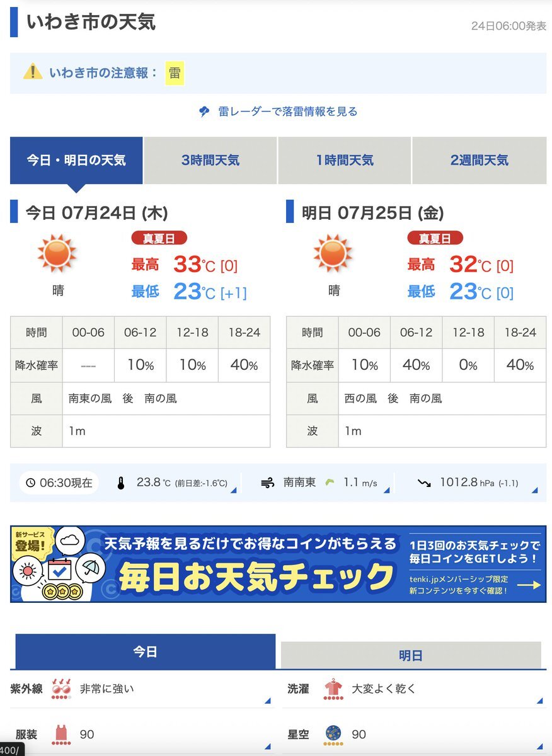The width and height of the screenshot is (552, 756).
Task: Click the yellow warning triangle icon
Action: pyautogui.click(x=33, y=72)
